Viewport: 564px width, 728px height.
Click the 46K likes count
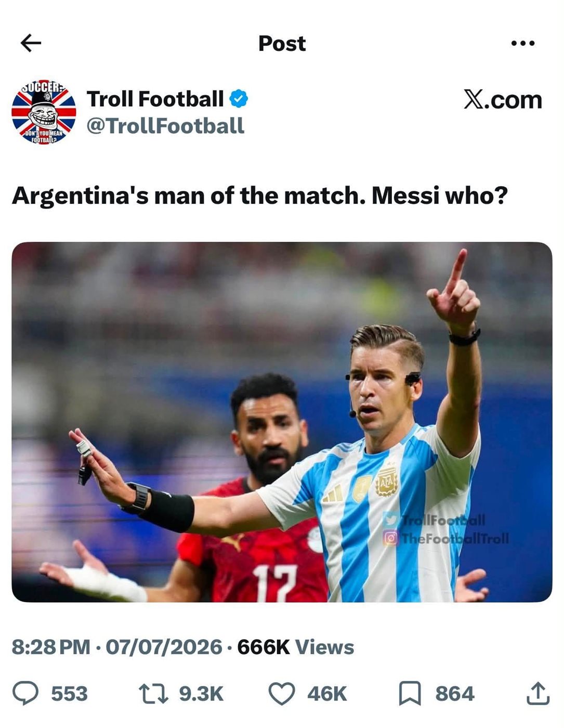pos(327,694)
